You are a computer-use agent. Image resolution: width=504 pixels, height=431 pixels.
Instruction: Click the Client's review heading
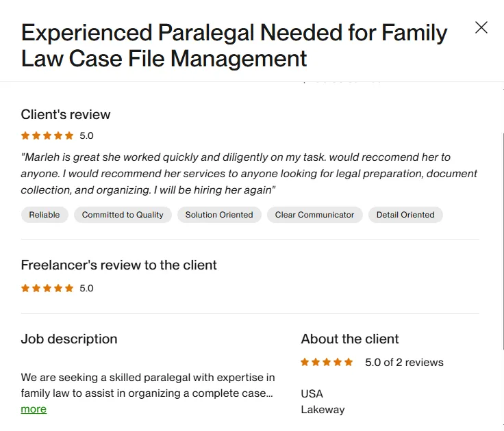coord(66,114)
